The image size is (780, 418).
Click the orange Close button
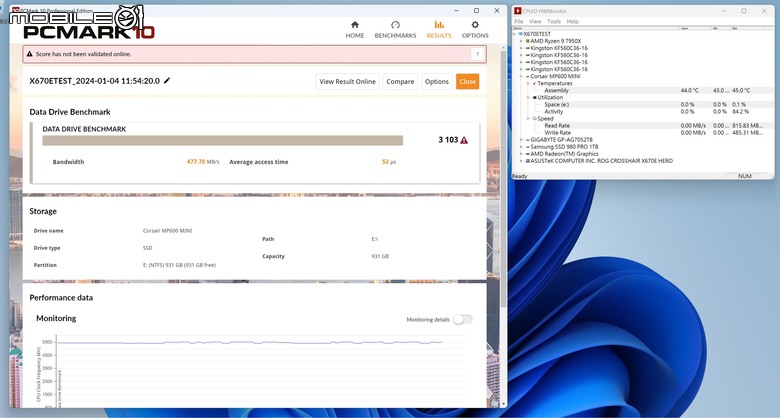coord(468,82)
